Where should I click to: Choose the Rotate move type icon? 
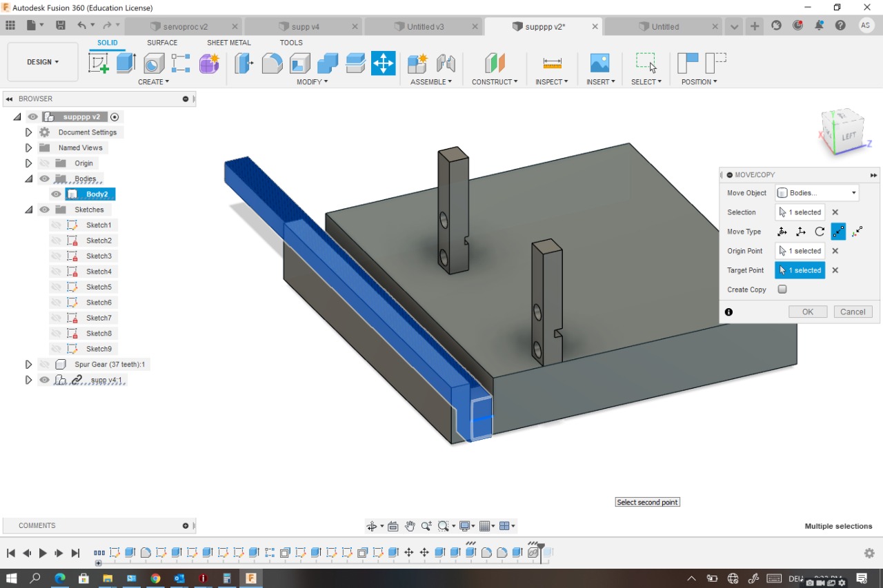[820, 232]
